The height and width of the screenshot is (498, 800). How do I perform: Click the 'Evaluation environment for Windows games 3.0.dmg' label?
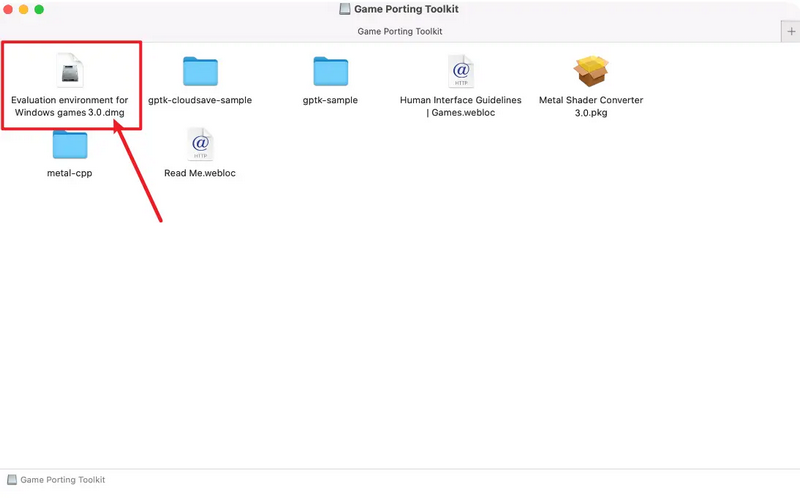pyautogui.click(x=70, y=106)
